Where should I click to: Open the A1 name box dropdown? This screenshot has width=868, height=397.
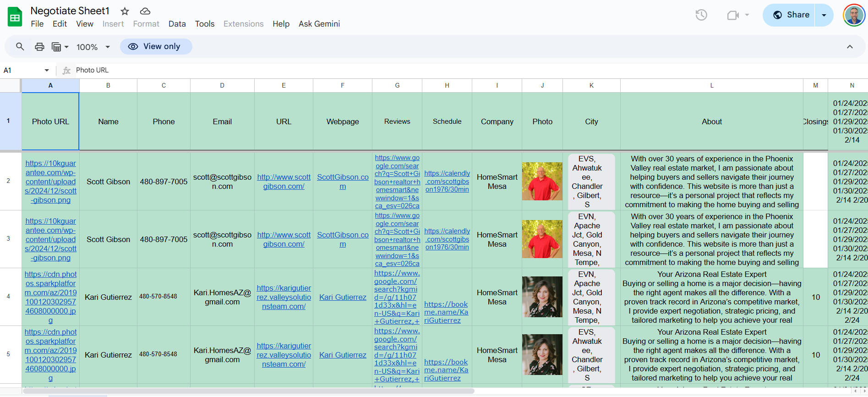[x=47, y=70]
